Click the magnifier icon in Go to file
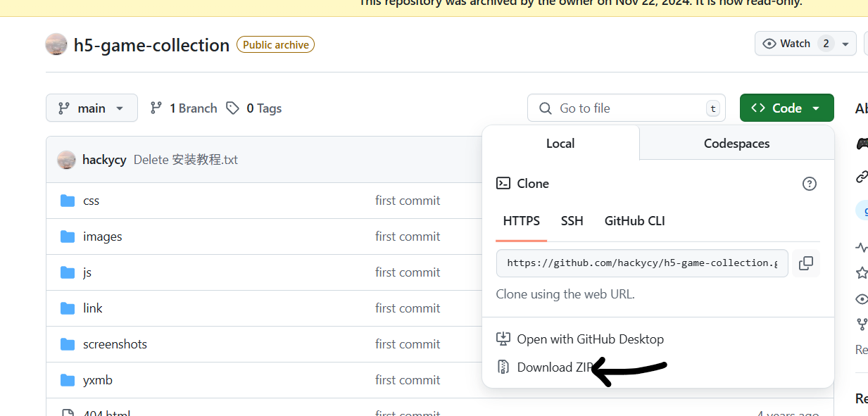 [x=545, y=108]
